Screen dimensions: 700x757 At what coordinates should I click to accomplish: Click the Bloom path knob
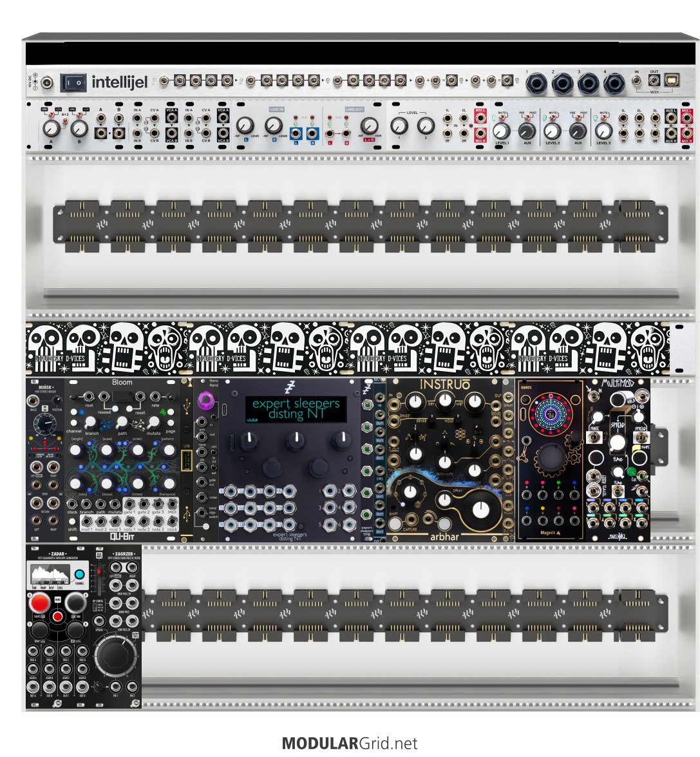122,422
